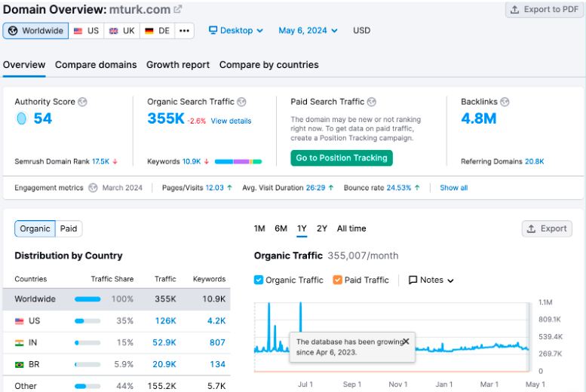This screenshot has height=392, width=586.
Task: Click Keywords 10.9K value
Action: [x=192, y=161]
